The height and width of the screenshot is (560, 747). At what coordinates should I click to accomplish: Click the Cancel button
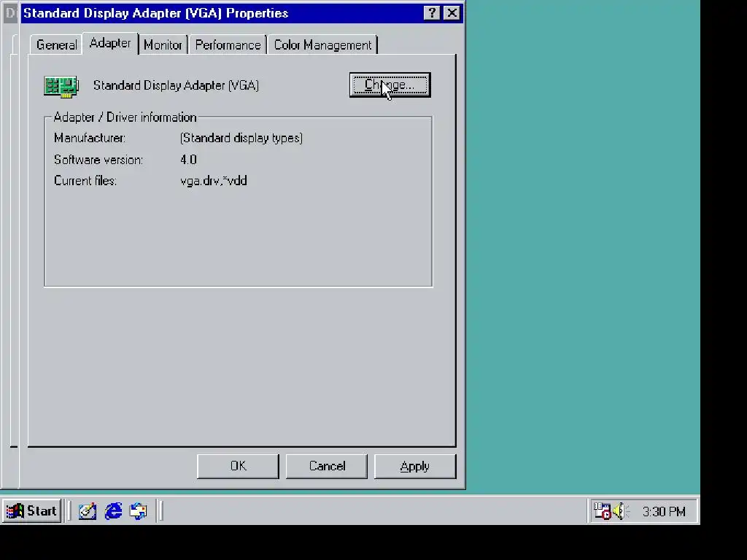point(327,466)
